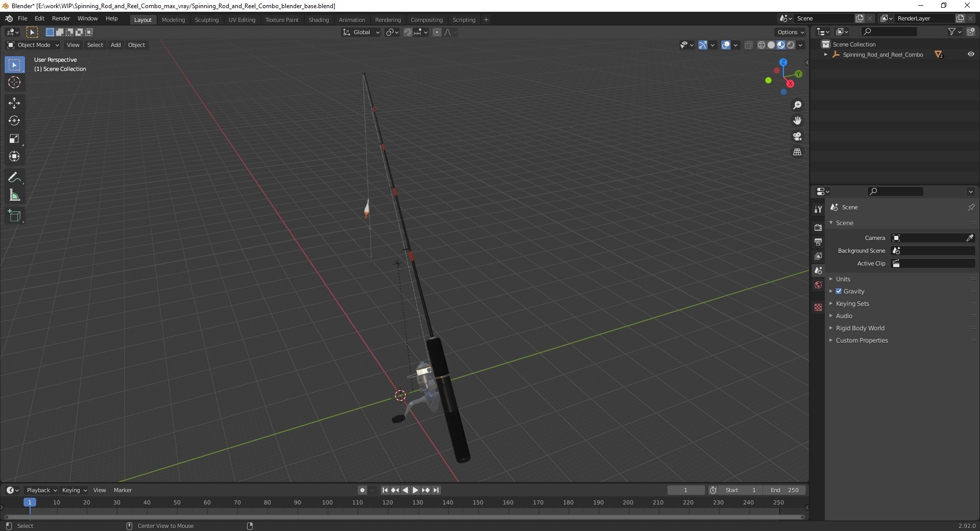Switch to the UV Editing workspace tab
980x531 pixels.
(x=242, y=20)
